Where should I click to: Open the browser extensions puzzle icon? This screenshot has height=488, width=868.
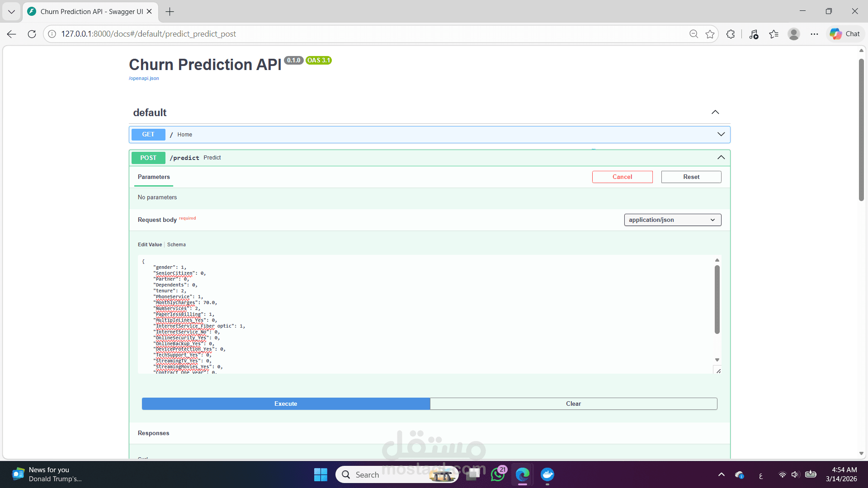point(731,34)
